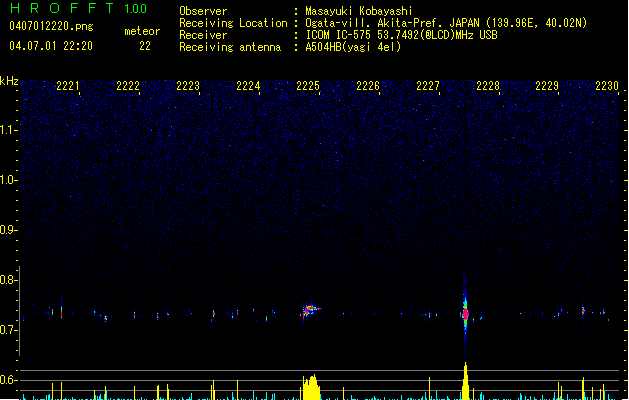Click the wide yellow intensity block at 2225

(310, 388)
